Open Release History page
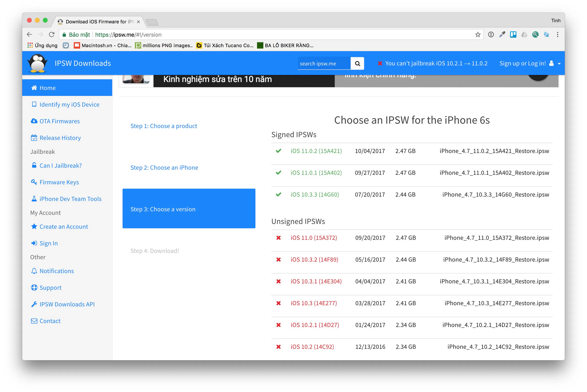The height and width of the screenshot is (392, 587). pyautogui.click(x=55, y=138)
